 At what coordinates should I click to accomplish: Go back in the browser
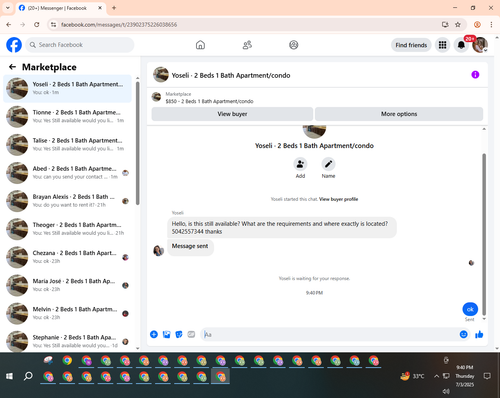[x=9, y=25]
